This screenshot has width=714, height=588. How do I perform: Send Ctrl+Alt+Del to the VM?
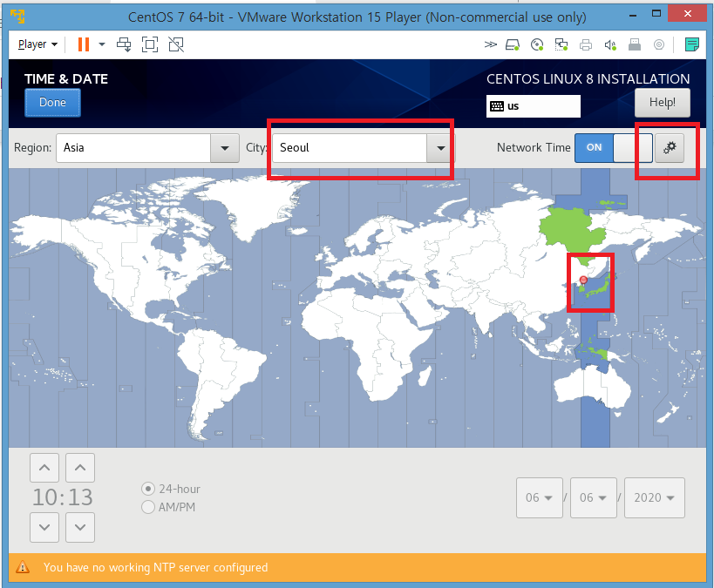click(124, 44)
